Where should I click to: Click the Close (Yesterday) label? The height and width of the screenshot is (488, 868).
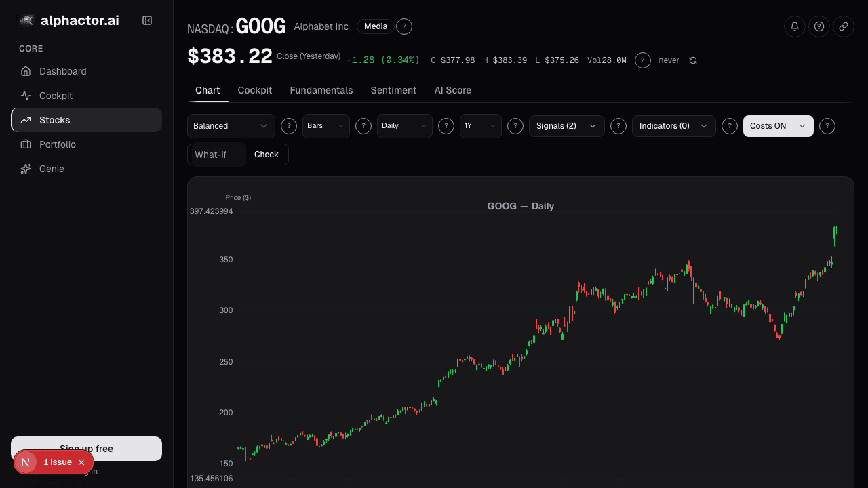tap(309, 56)
